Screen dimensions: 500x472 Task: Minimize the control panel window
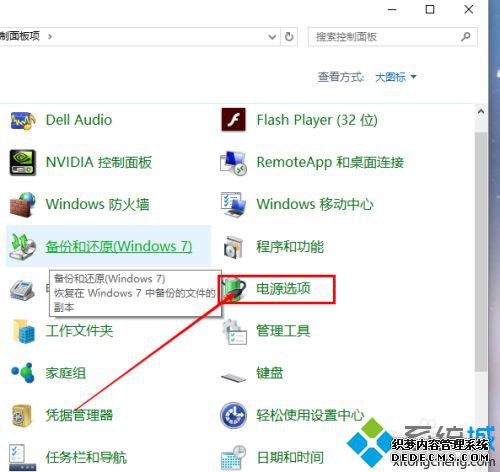pyautogui.click(x=392, y=9)
